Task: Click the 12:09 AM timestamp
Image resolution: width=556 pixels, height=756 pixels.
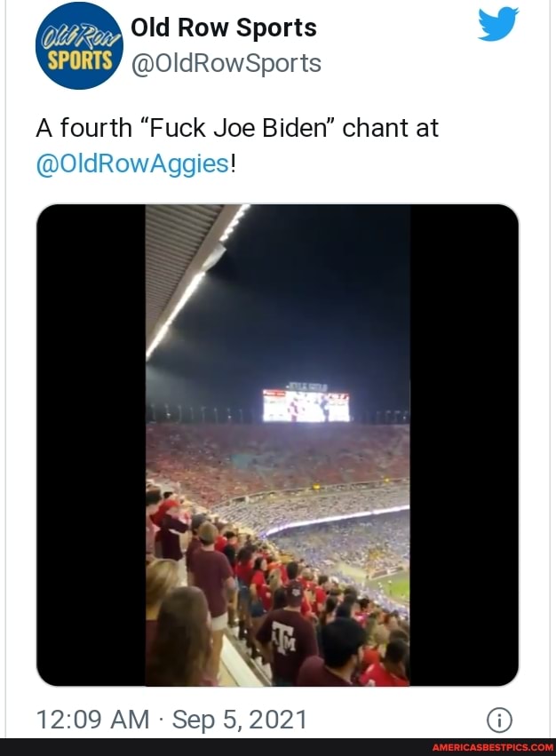Action: click(91, 719)
